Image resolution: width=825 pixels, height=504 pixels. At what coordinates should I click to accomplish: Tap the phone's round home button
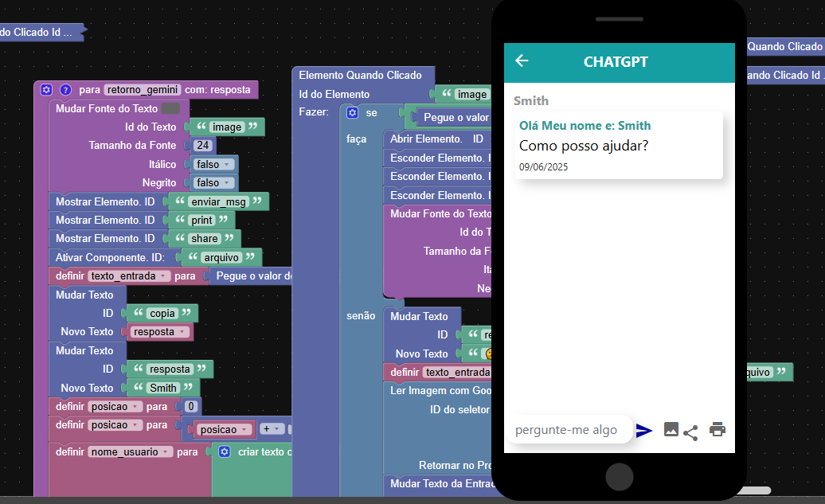[x=620, y=477]
